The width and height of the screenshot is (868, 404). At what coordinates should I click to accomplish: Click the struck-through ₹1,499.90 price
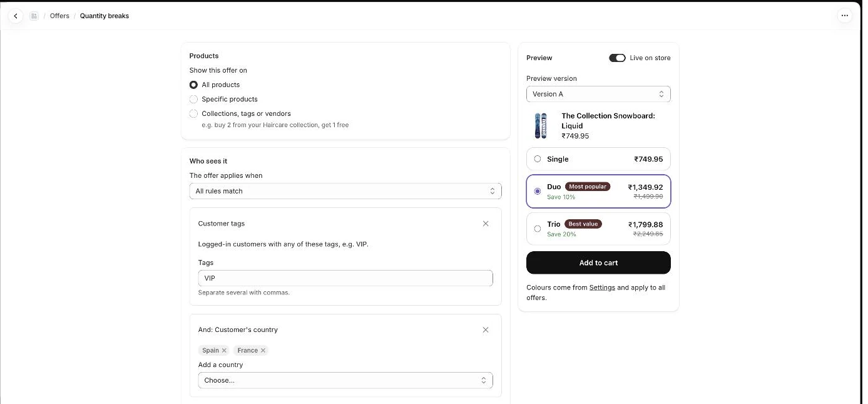(648, 197)
